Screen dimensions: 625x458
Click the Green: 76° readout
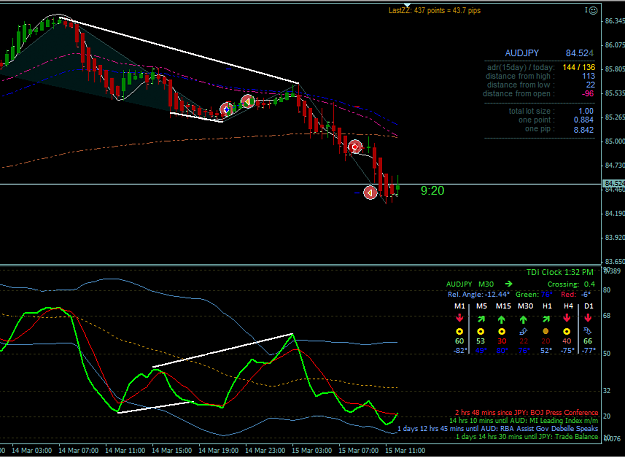(534, 295)
